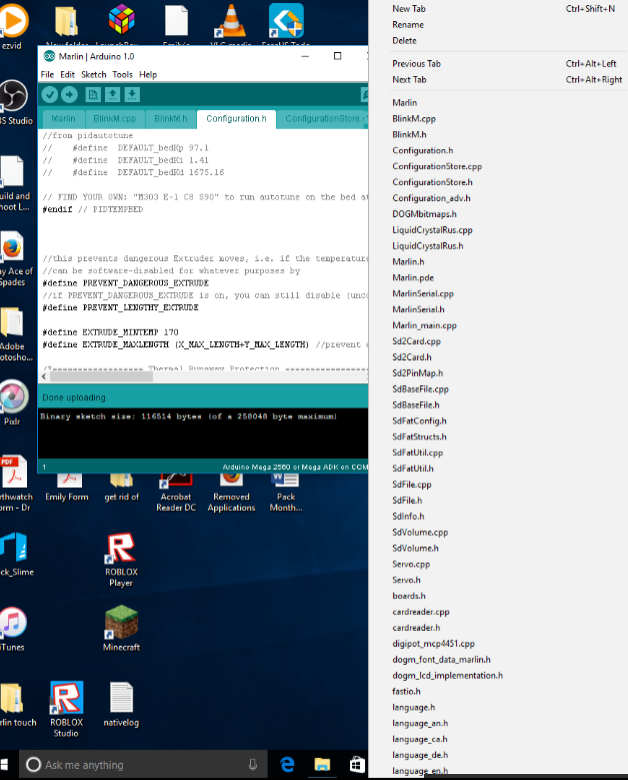
Task: Select Rename in the tab menu
Action: coord(407,25)
